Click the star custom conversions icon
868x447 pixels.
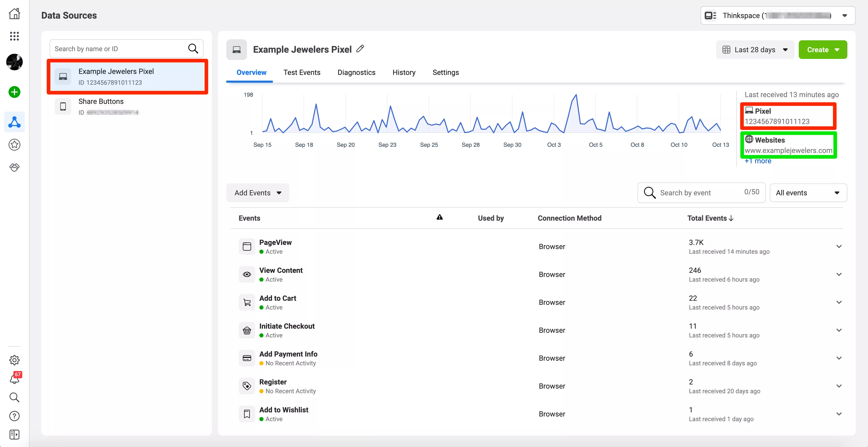point(14,145)
